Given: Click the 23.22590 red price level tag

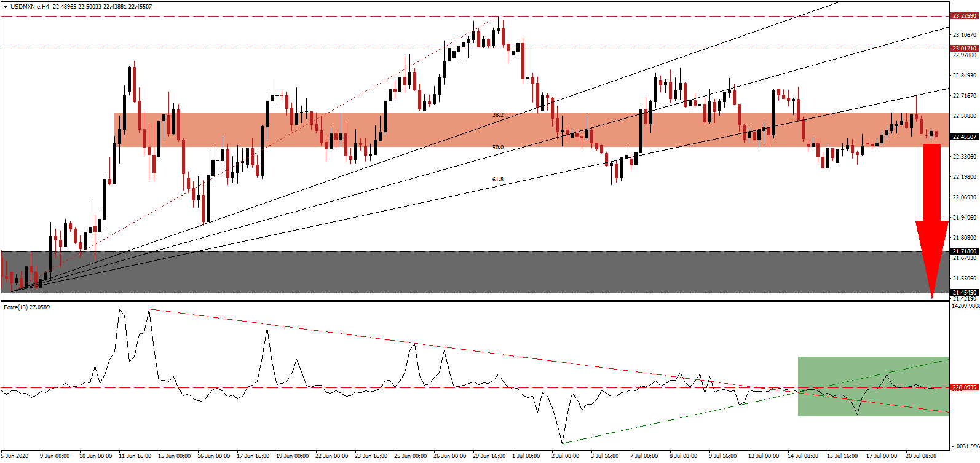Looking at the screenshot, I should click(x=964, y=15).
